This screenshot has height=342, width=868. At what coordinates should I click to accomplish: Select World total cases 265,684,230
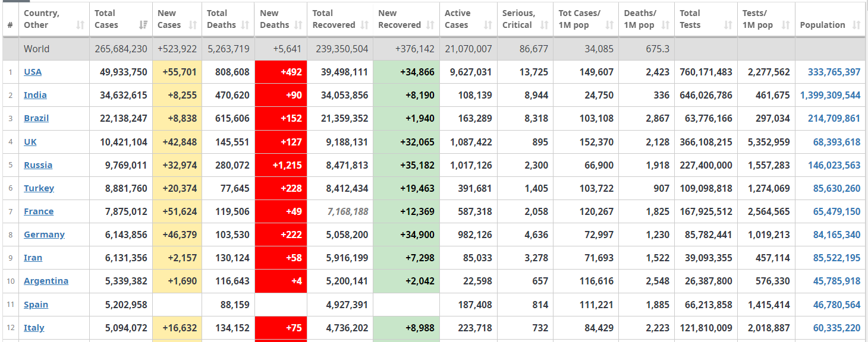[x=121, y=49]
